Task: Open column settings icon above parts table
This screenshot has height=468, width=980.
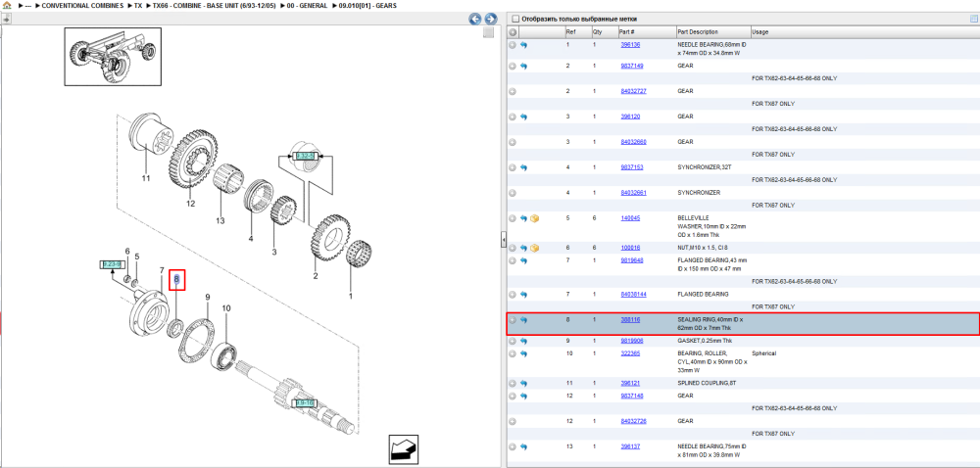Action: pyautogui.click(x=972, y=19)
